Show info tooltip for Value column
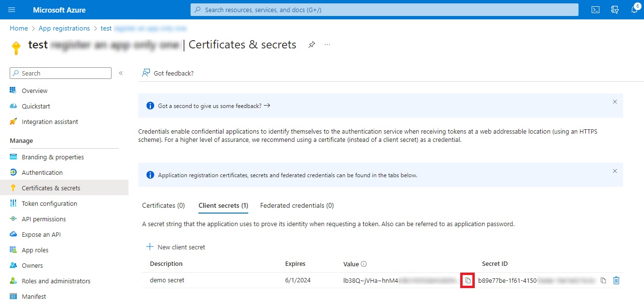Image resolution: width=644 pixels, height=307 pixels. pyautogui.click(x=364, y=264)
